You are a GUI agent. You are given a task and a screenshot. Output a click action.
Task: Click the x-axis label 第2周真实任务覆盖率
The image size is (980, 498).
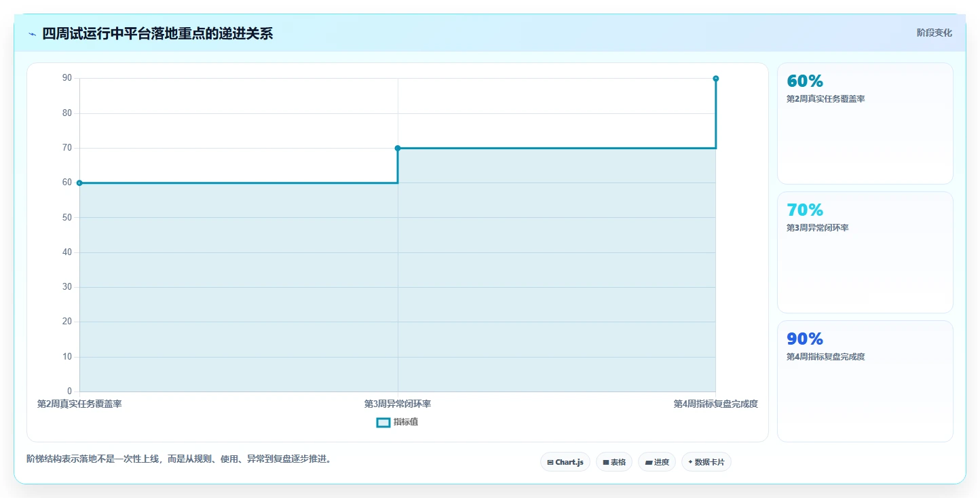point(79,404)
